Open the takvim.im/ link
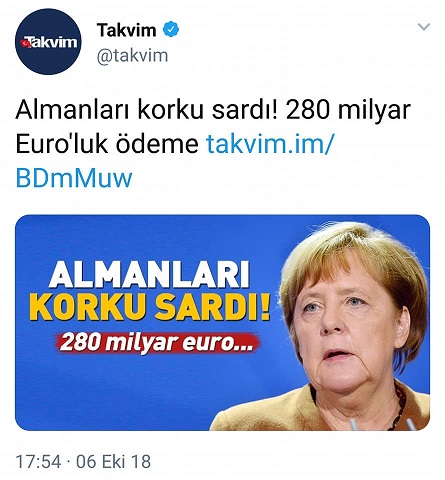Image resolution: width=445 pixels, height=480 pixels. pos(269,144)
